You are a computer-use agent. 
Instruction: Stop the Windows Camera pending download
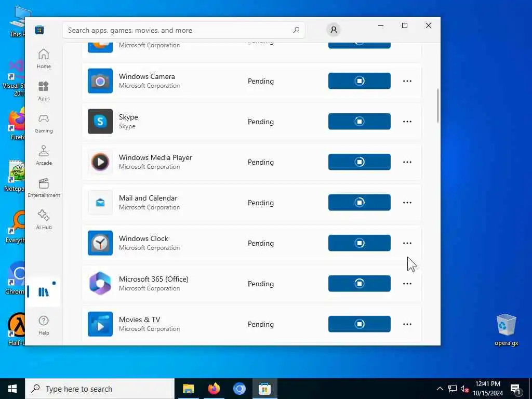coord(360,81)
